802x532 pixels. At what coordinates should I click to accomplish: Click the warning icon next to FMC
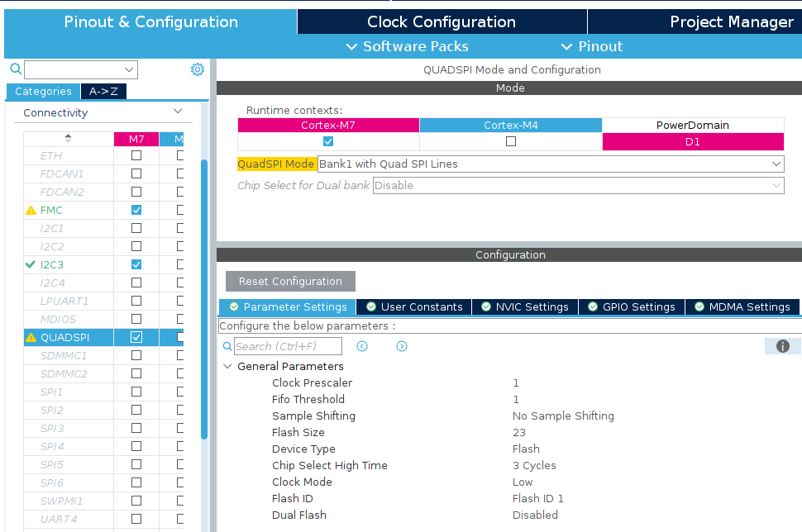coord(31,211)
